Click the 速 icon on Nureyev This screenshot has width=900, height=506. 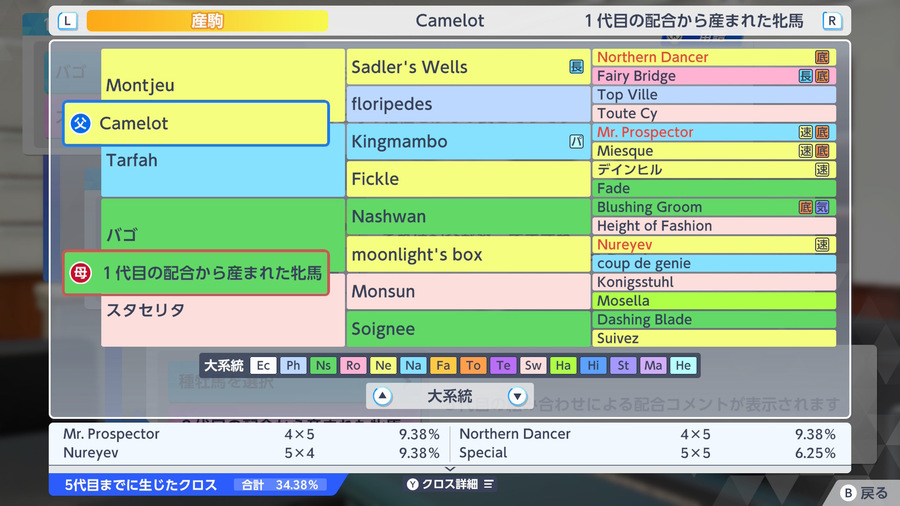(x=822, y=244)
